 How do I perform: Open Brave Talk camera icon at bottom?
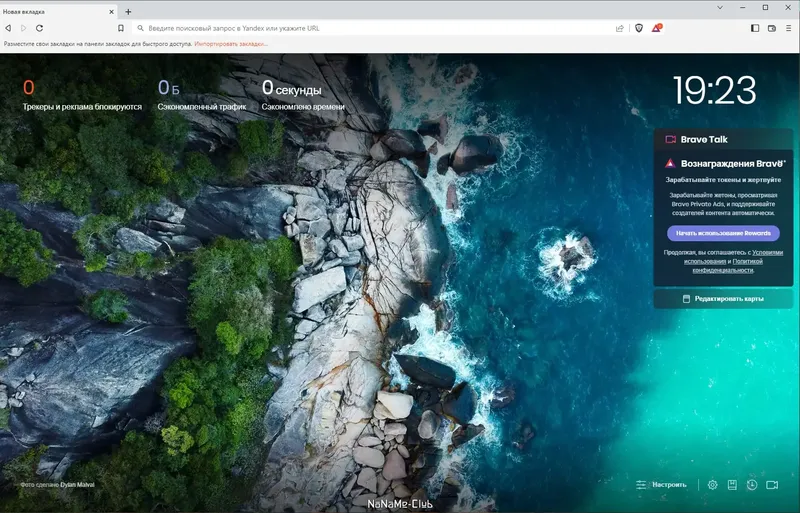772,485
